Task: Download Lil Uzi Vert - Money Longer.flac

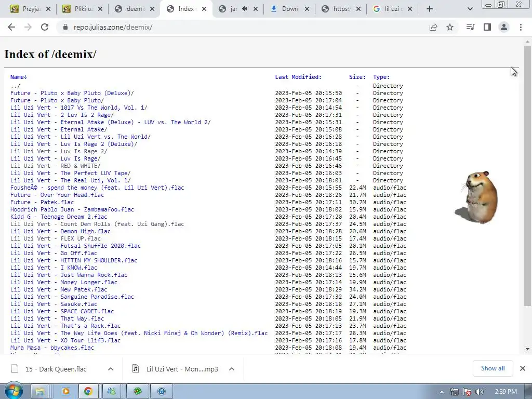Action: pyautogui.click(x=64, y=282)
